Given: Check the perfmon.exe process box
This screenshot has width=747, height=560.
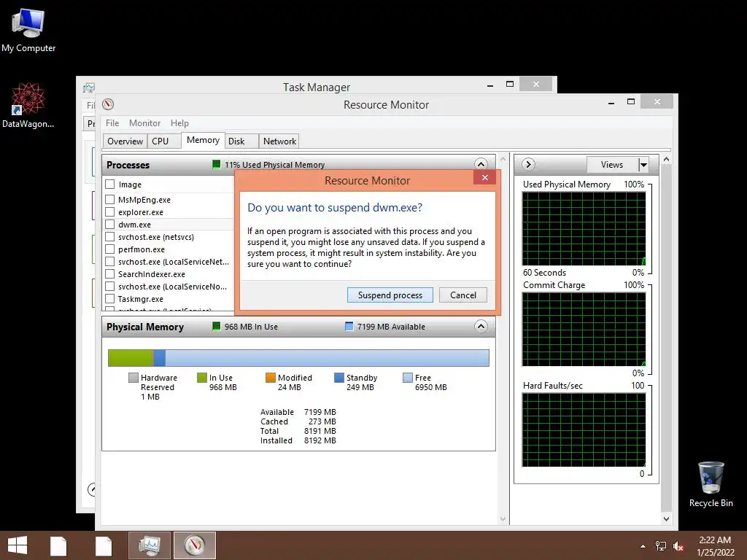Looking at the screenshot, I should (110, 249).
